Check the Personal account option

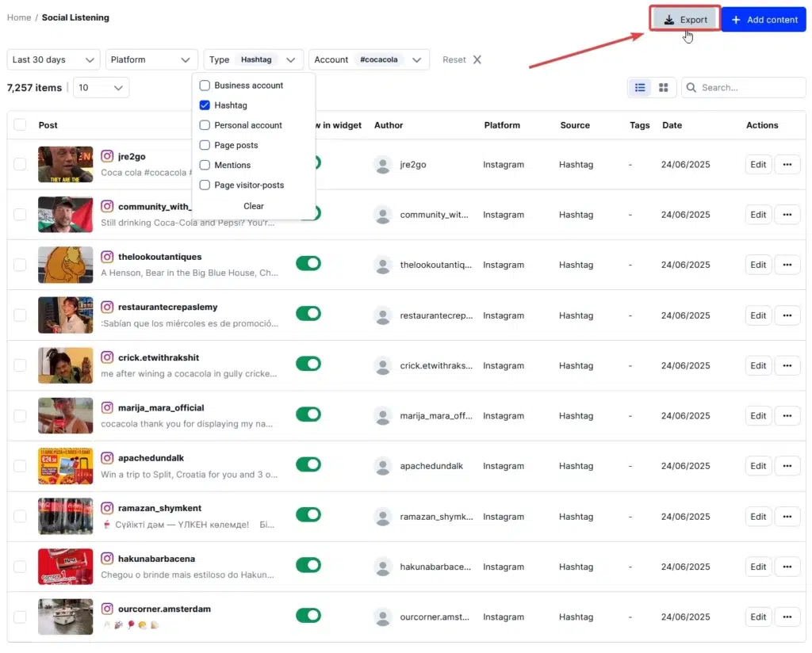(x=205, y=124)
